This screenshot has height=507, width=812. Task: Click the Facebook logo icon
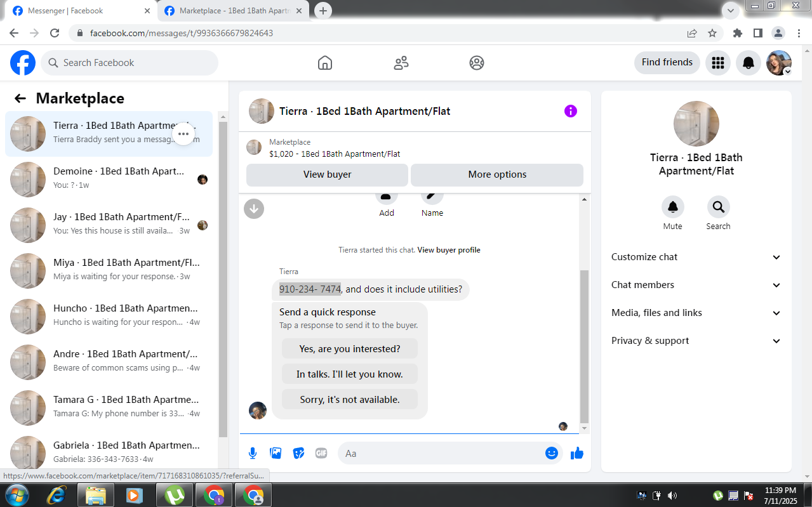pyautogui.click(x=23, y=63)
